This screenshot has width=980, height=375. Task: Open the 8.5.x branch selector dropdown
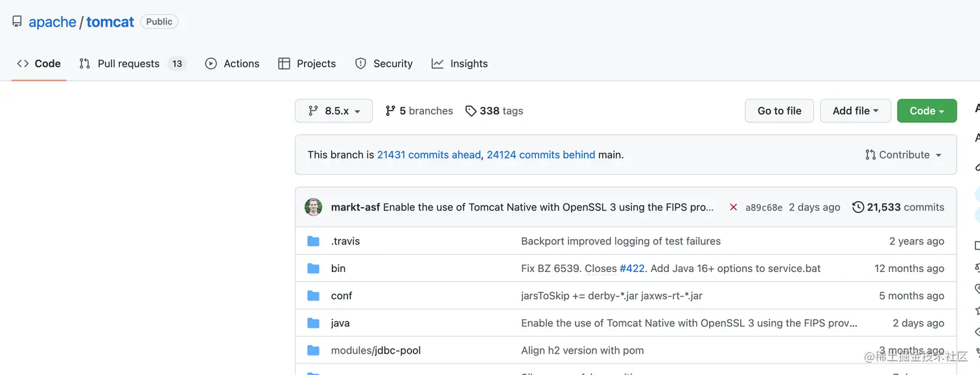[x=334, y=111]
